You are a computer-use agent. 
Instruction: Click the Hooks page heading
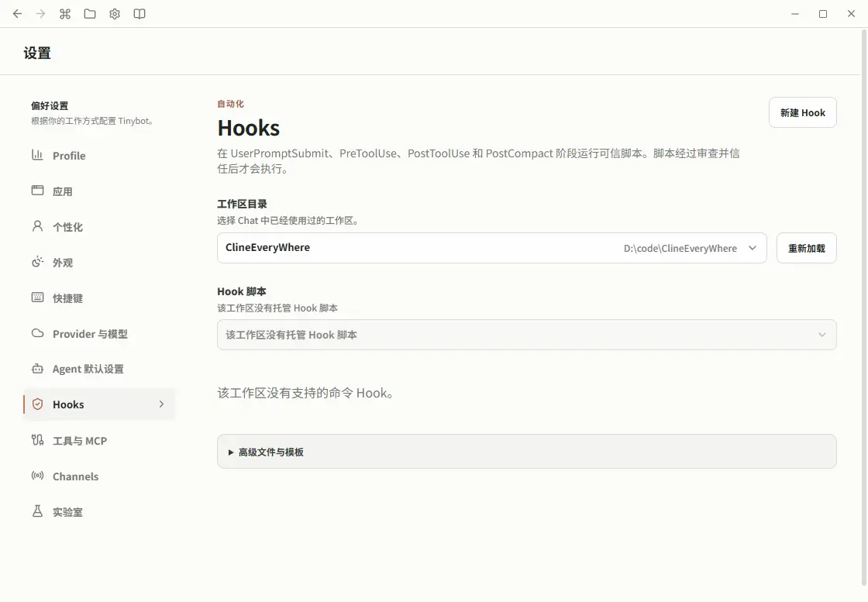point(249,128)
